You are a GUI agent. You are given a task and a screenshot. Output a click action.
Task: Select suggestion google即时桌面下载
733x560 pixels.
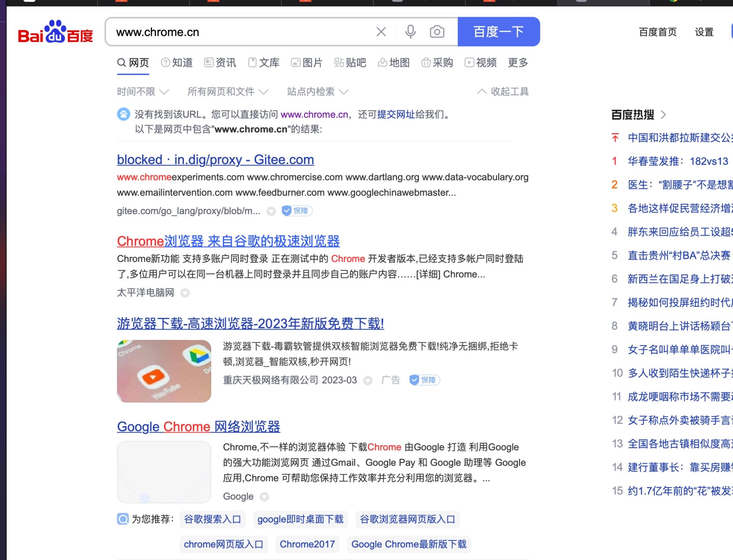click(x=300, y=520)
